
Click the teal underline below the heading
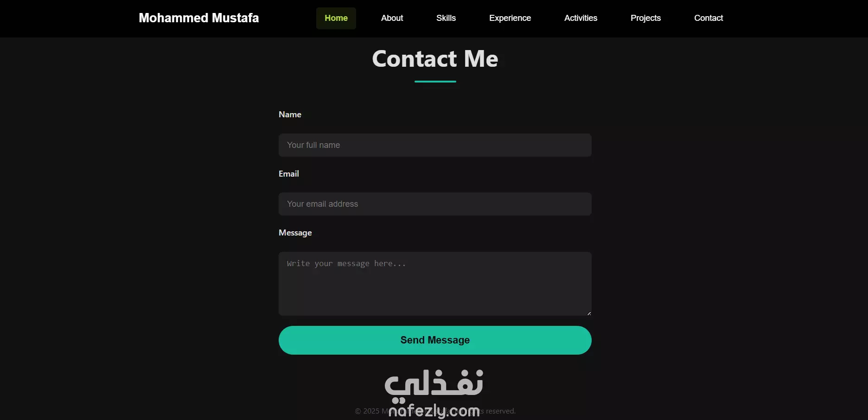point(435,82)
